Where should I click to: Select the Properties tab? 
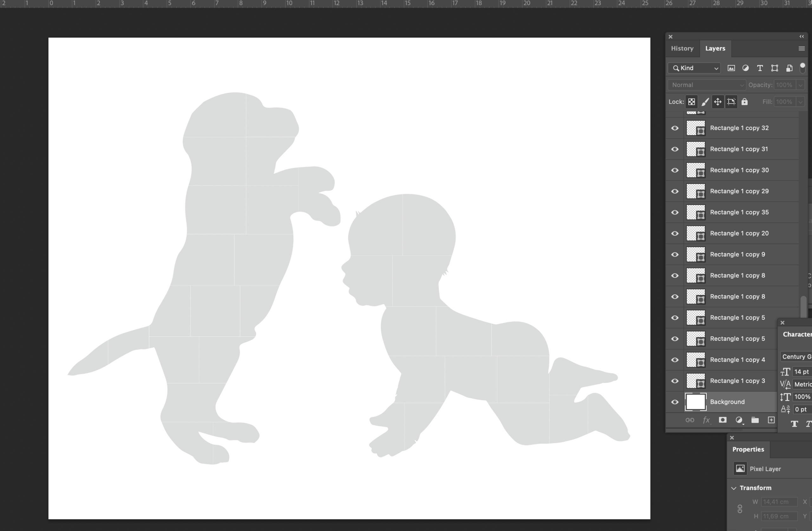748,449
